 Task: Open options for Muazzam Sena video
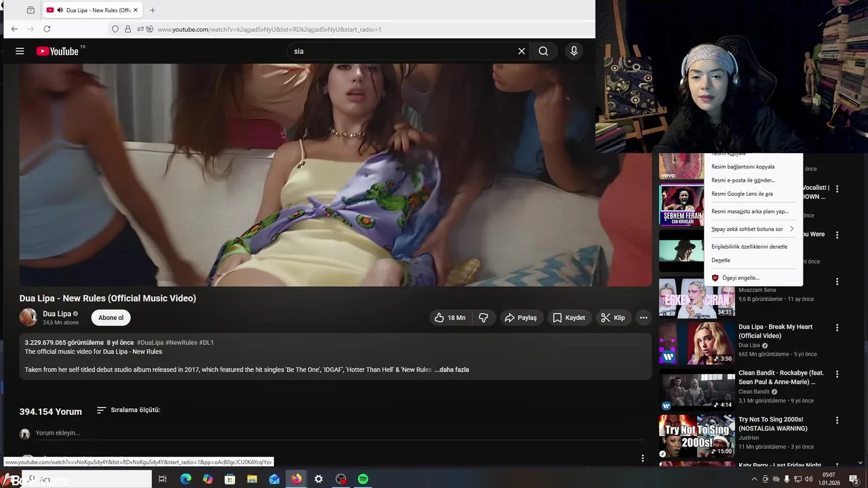click(837, 281)
